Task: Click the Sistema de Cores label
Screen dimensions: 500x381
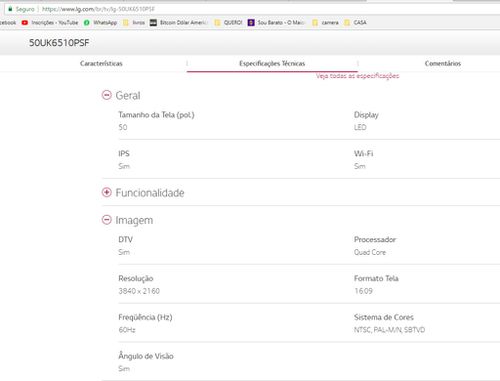Action: 384,317
